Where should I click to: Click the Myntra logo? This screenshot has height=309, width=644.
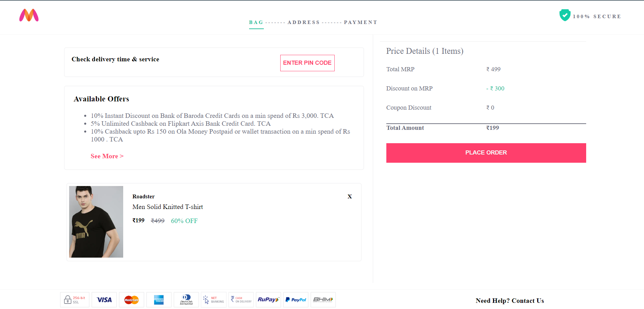[29, 16]
